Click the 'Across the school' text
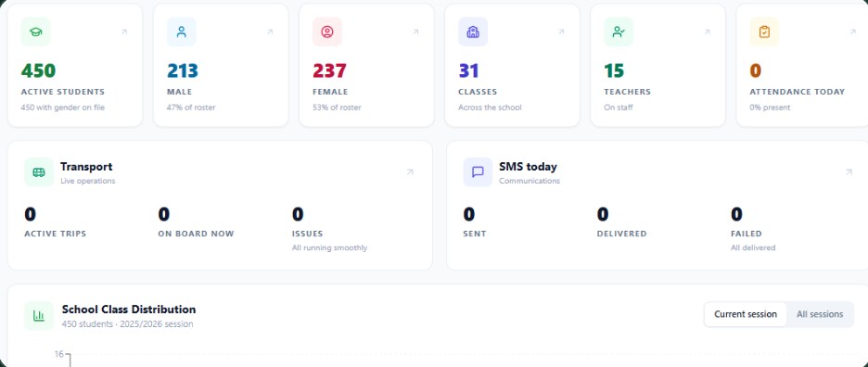Screen dimensions: 868x367 click(x=490, y=108)
